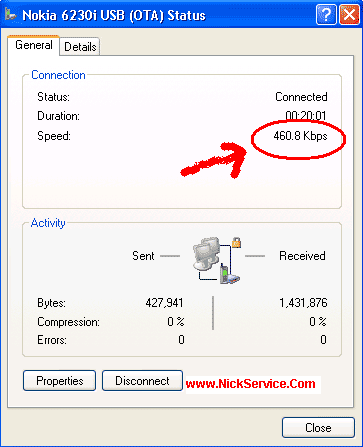Image resolution: width=363 pixels, height=447 pixels.
Task: Click the 00:20:01 duration value
Action: 306,116
